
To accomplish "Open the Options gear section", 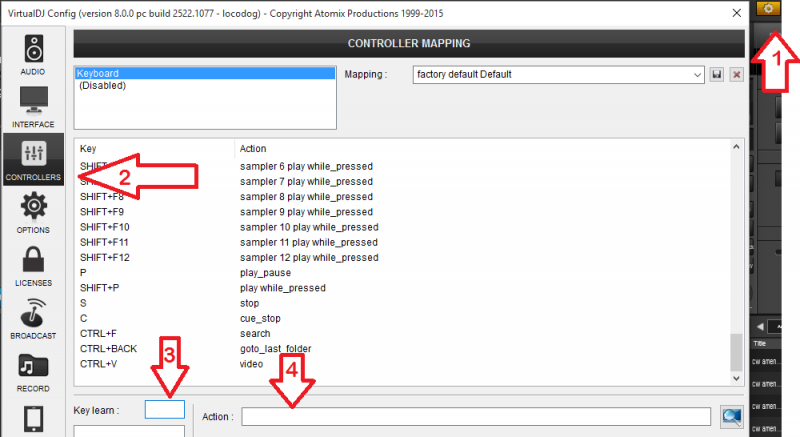I will [33, 213].
